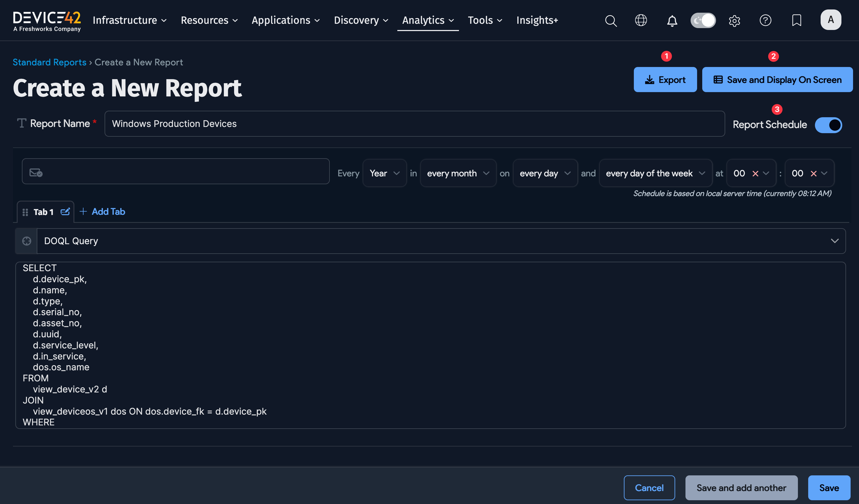859x504 pixels.
Task: Click the bookmark icon in the header
Action: pos(797,21)
